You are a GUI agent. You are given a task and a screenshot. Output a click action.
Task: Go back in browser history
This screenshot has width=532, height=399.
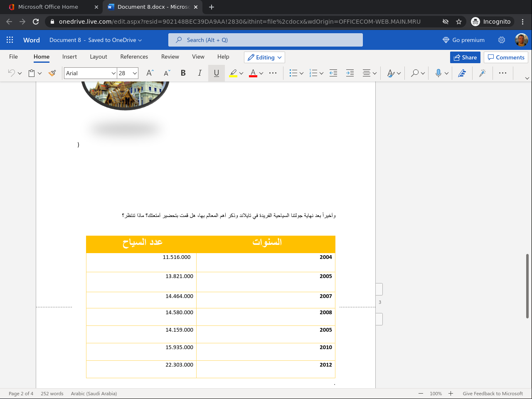[x=9, y=22]
